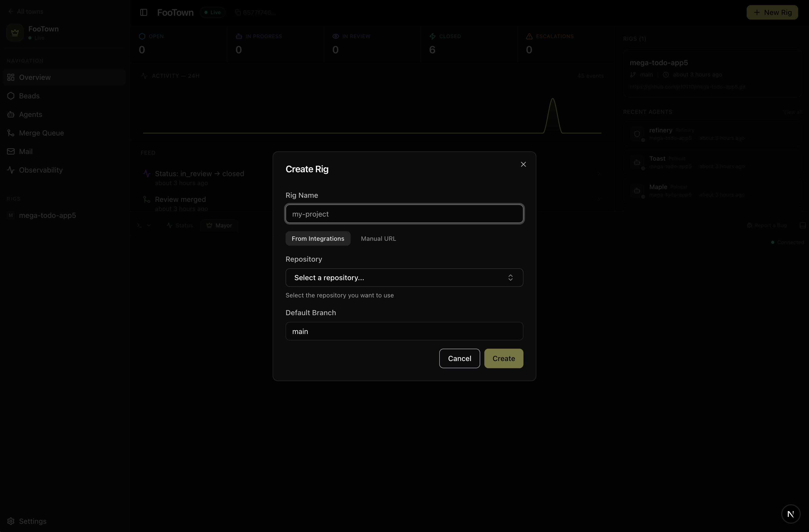The width and height of the screenshot is (809, 532).
Task: Switch to the From Integrations tab
Action: 318,239
